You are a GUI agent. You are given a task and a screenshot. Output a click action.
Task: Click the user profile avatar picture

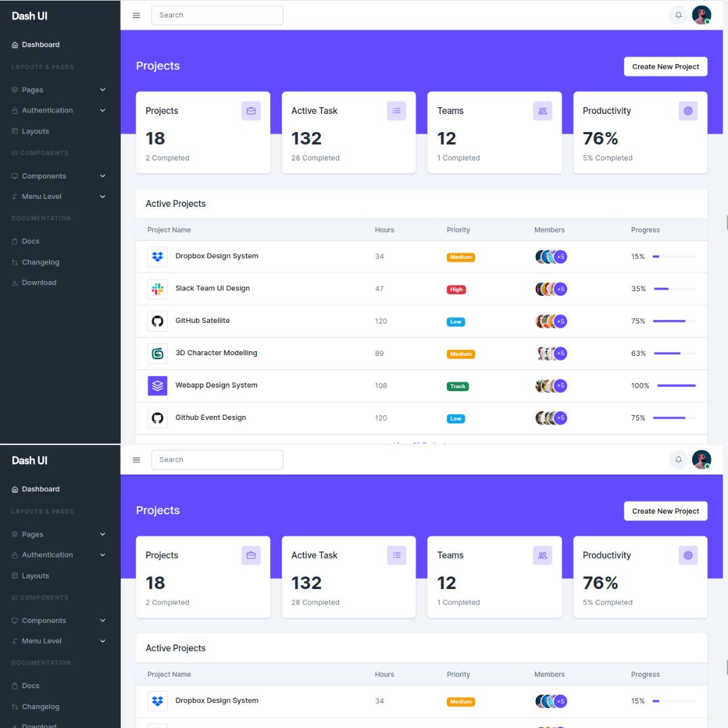click(x=701, y=15)
